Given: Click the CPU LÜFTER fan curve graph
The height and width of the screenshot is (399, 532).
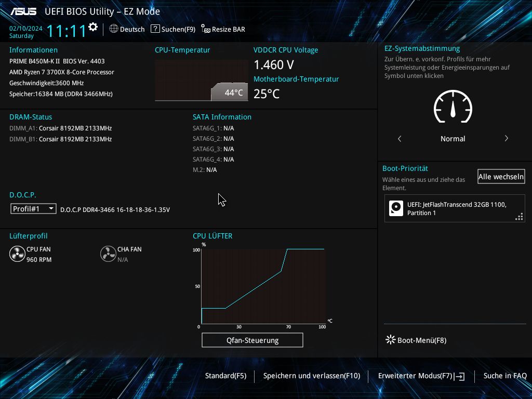Looking at the screenshot, I should (263, 286).
